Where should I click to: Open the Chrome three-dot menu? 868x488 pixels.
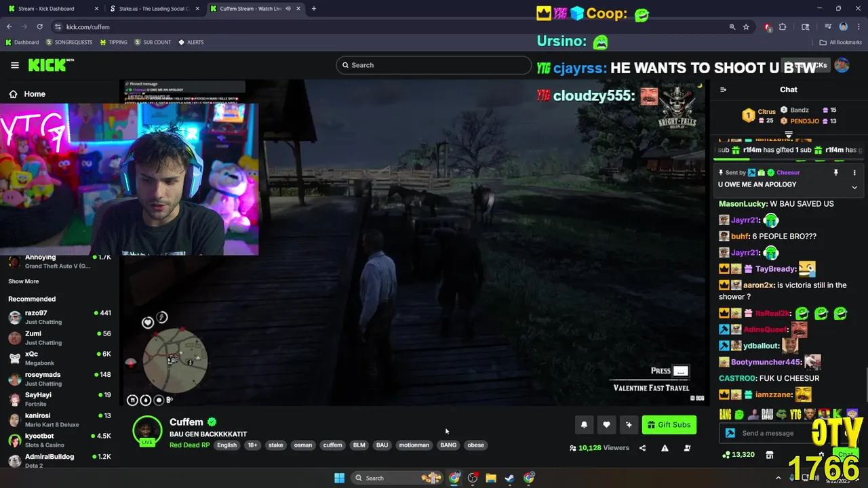point(858,27)
